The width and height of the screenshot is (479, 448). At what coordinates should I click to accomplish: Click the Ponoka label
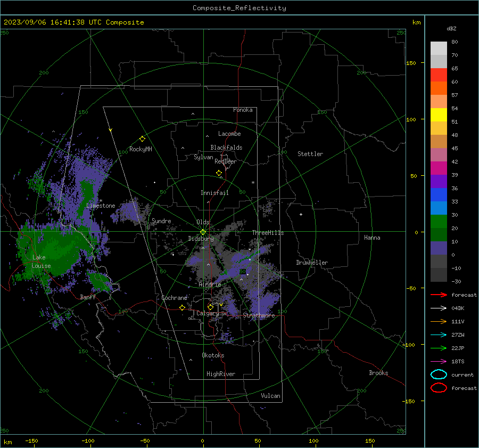243,110
